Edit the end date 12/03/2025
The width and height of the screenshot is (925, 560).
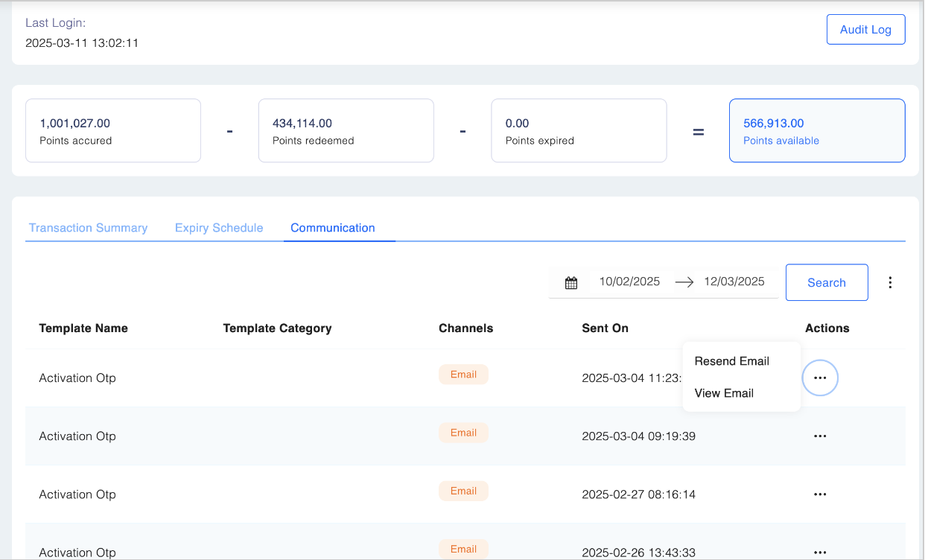734,281
